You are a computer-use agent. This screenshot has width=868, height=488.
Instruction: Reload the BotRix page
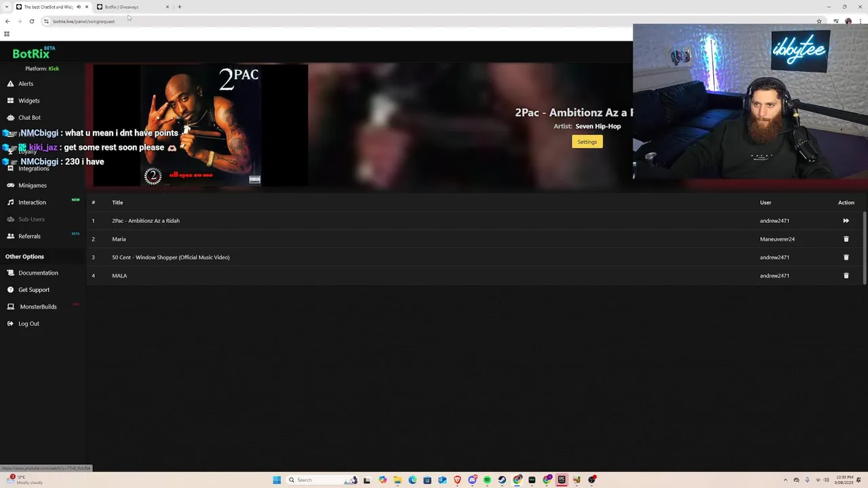click(x=32, y=21)
